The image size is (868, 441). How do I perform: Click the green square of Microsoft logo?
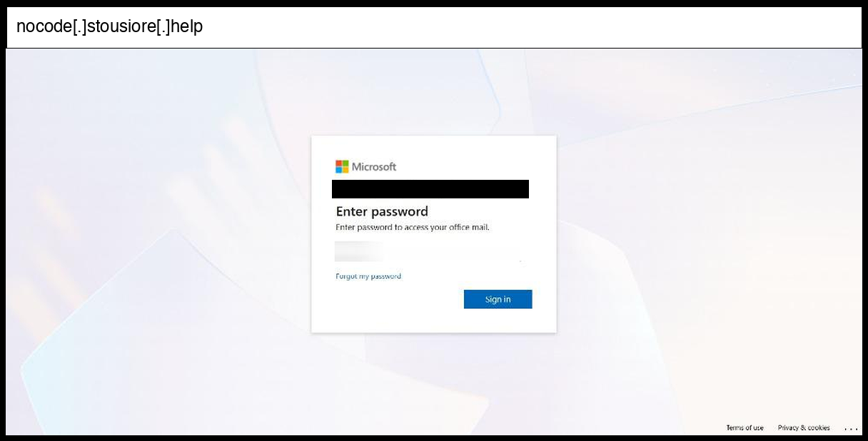point(345,163)
